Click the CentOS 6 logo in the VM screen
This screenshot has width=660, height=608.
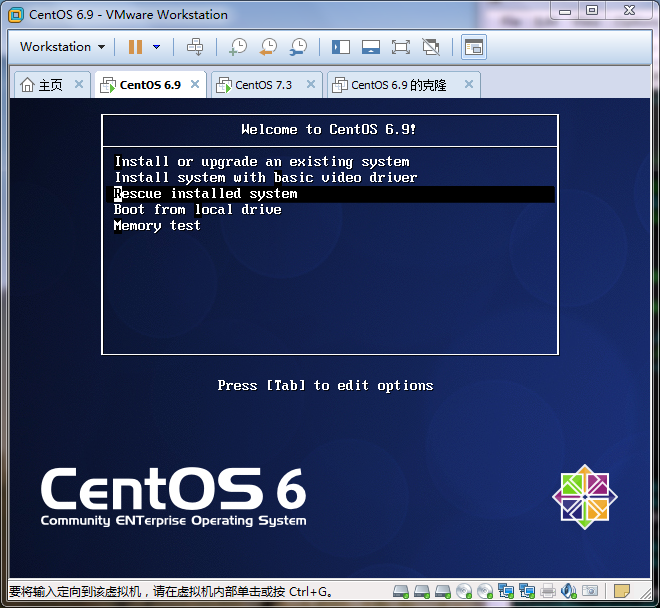tap(173, 497)
